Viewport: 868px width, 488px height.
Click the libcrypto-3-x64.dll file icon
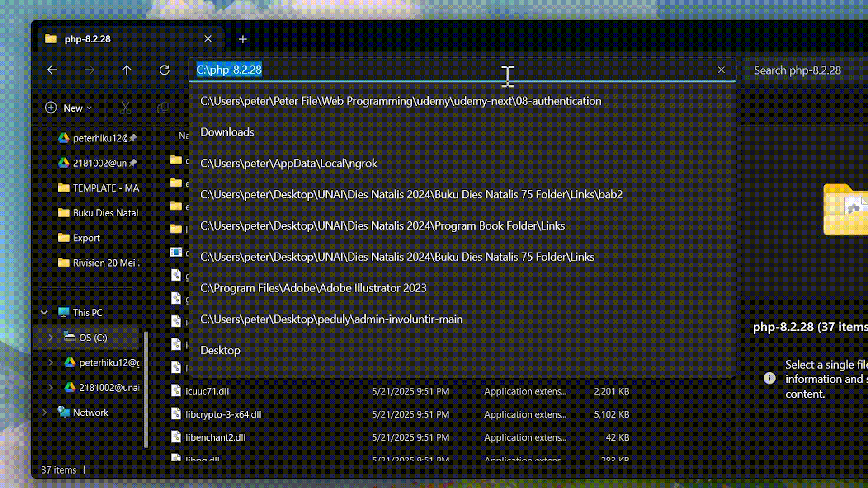176,414
